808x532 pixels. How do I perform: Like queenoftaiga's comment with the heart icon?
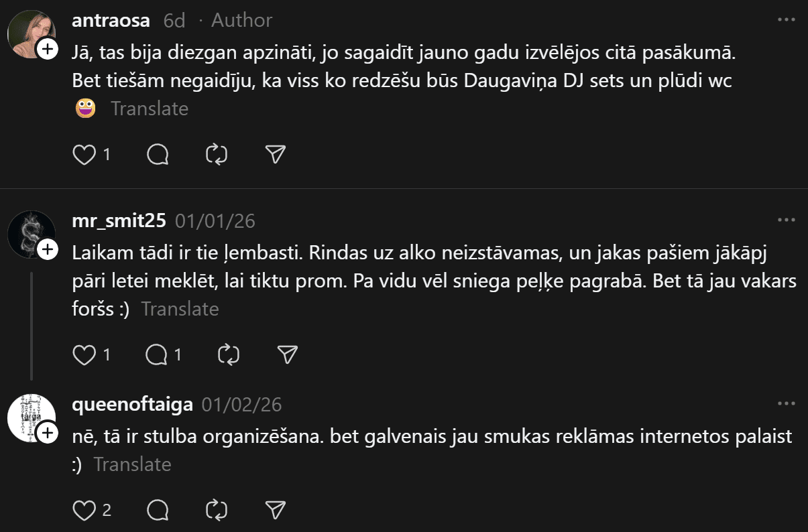coord(84,511)
